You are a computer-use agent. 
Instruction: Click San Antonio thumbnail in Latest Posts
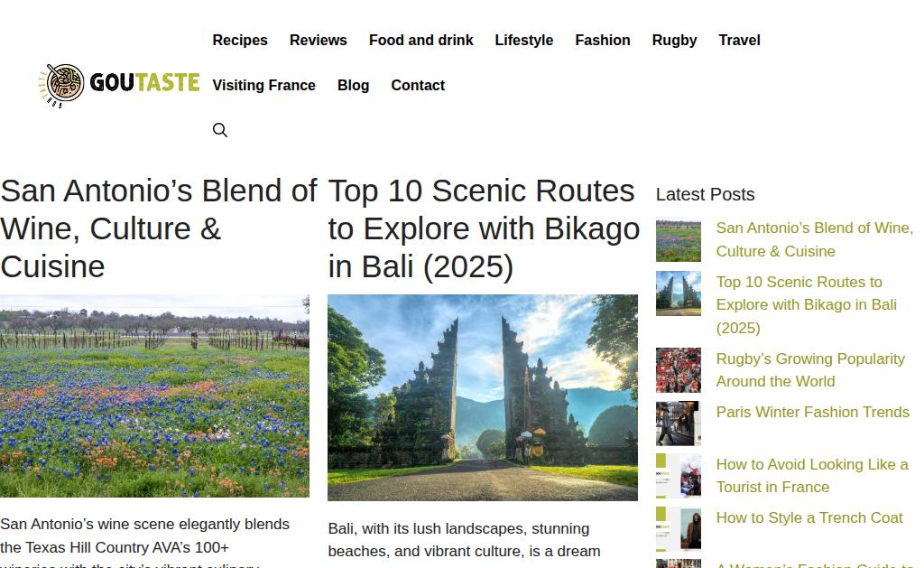point(679,239)
